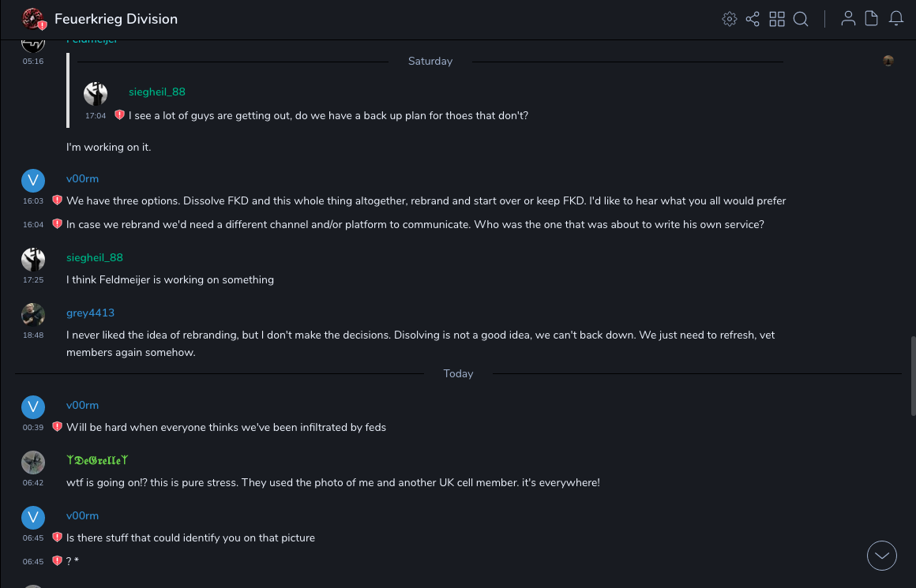Click the red shield icon beside the 16:03 message

click(57, 200)
